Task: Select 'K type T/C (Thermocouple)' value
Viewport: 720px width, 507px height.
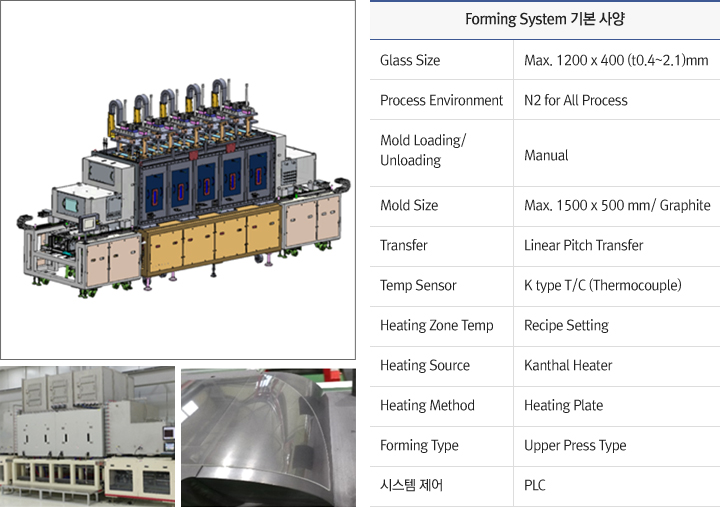Action: coord(602,285)
